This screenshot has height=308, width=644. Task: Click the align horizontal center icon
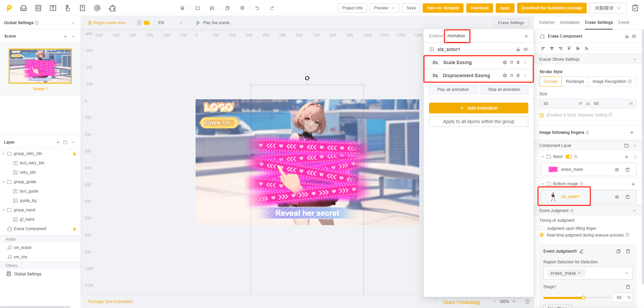(x=552, y=48)
